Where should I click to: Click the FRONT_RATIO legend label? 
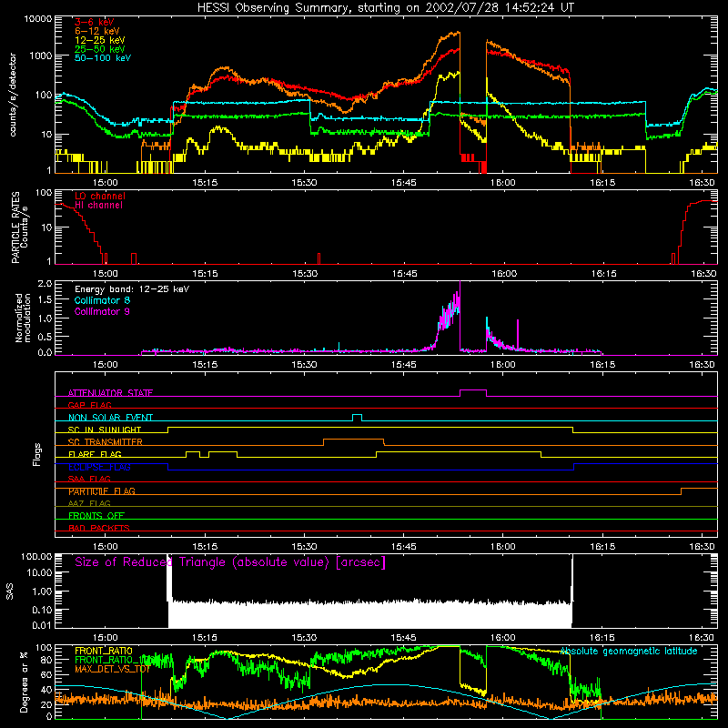tap(104, 651)
